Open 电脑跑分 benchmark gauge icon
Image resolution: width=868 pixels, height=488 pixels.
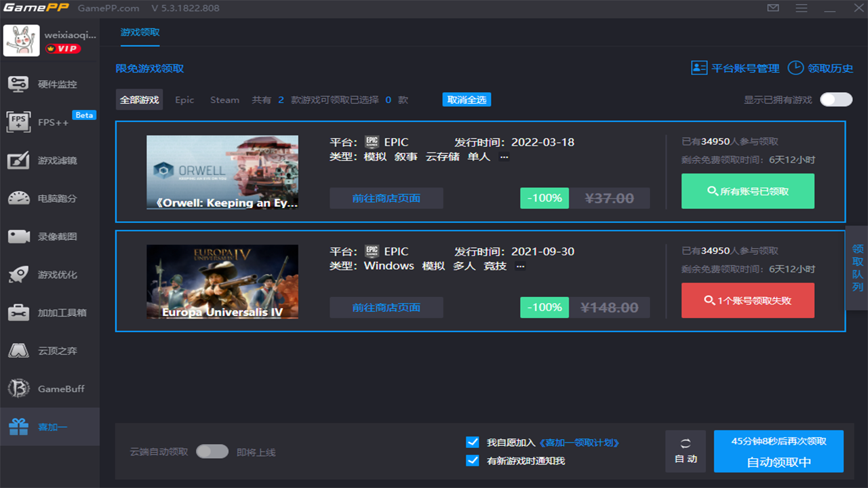(18, 199)
